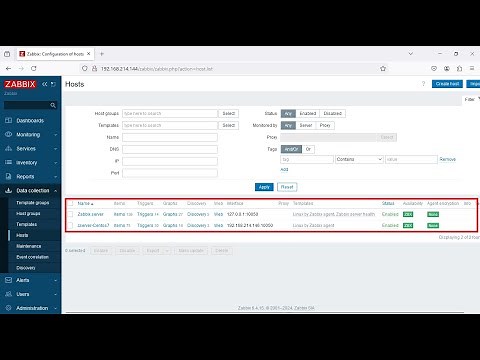The image size is (480, 360).
Task: Click Select button beside Host groups
Action: click(229, 113)
